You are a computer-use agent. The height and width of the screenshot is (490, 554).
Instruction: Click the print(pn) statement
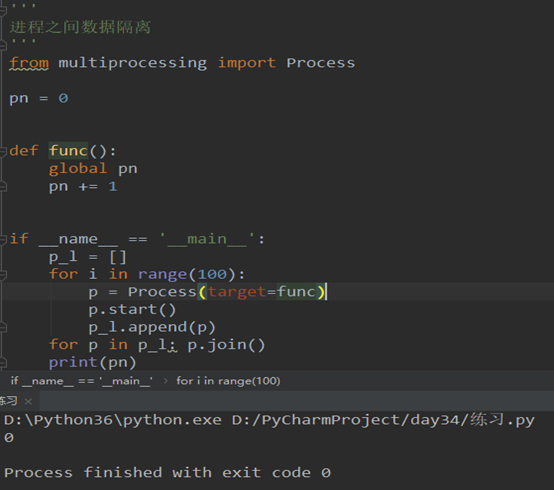coord(93,362)
